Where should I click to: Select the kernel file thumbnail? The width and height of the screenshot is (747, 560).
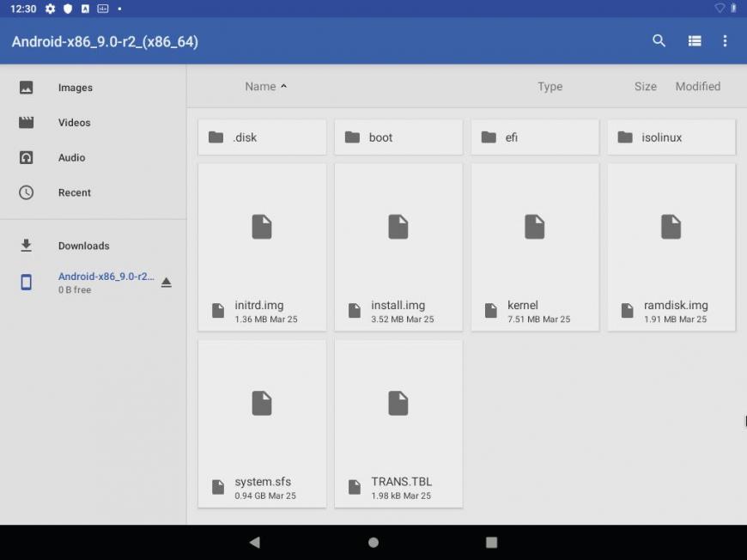[x=535, y=227]
